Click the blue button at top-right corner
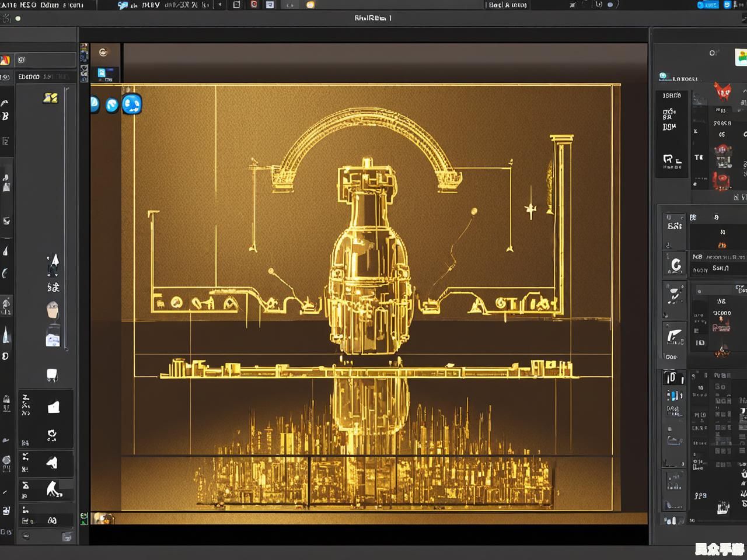747x560 pixels. tap(708, 5)
